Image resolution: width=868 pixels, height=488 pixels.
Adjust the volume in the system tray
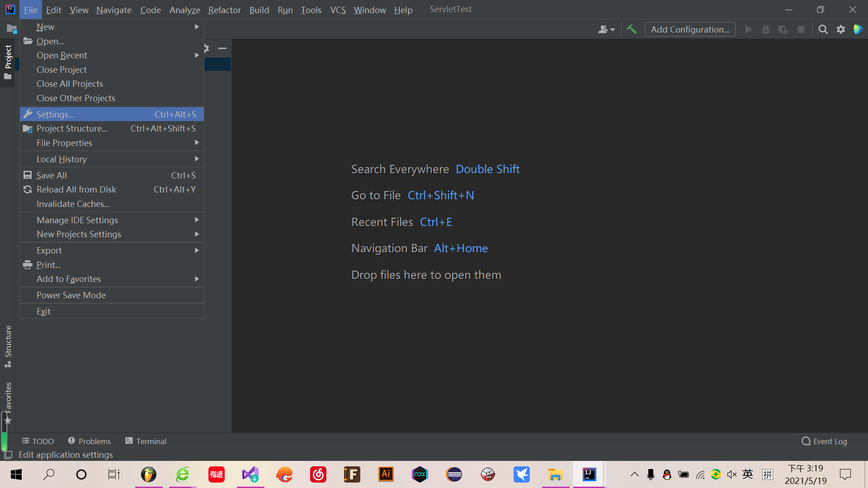pyautogui.click(x=731, y=474)
